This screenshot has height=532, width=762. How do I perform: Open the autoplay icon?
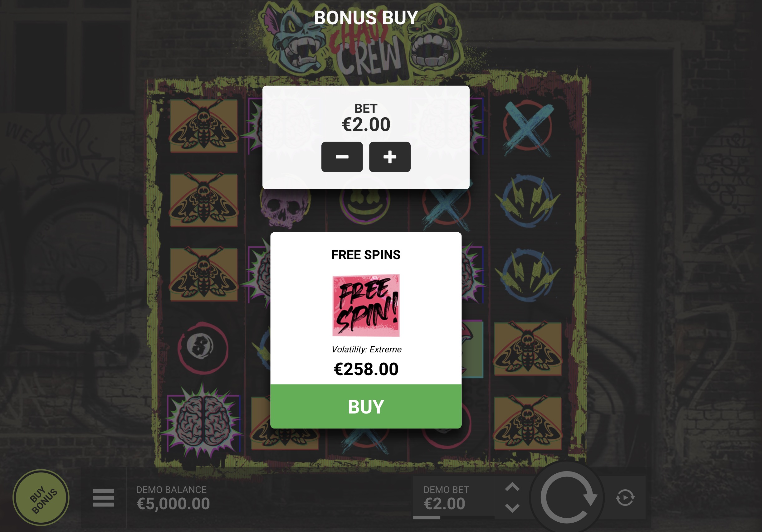click(625, 497)
